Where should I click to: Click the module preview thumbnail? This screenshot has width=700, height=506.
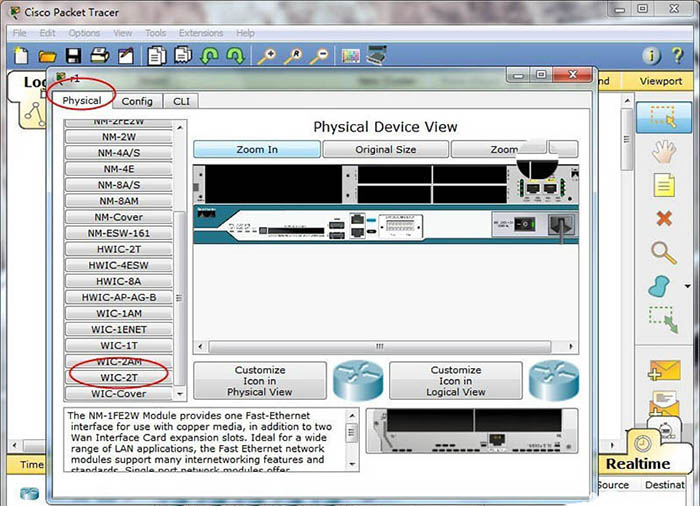pos(472,431)
